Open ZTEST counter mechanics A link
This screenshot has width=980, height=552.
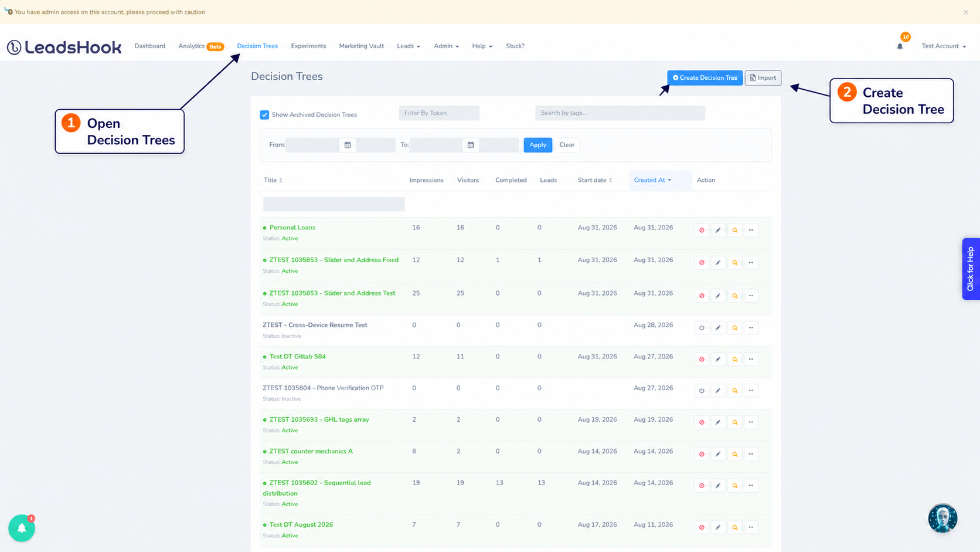click(x=311, y=452)
